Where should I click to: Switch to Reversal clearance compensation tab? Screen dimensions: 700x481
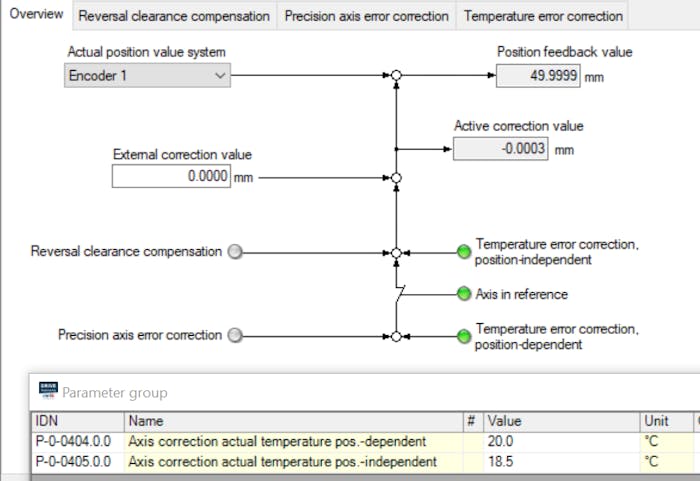pos(174,16)
